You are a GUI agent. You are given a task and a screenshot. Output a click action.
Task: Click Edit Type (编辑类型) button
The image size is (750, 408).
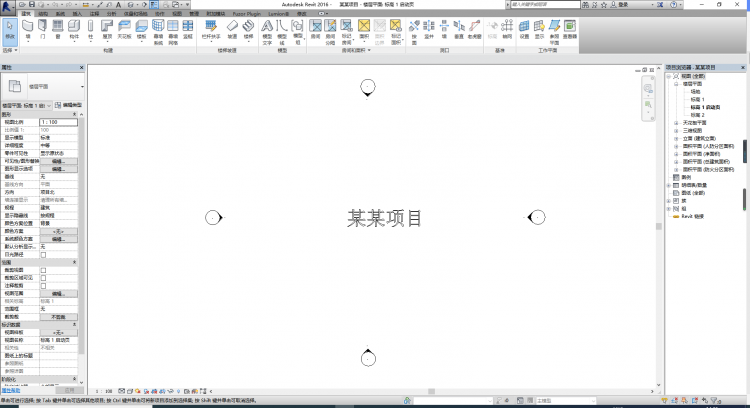coord(69,105)
